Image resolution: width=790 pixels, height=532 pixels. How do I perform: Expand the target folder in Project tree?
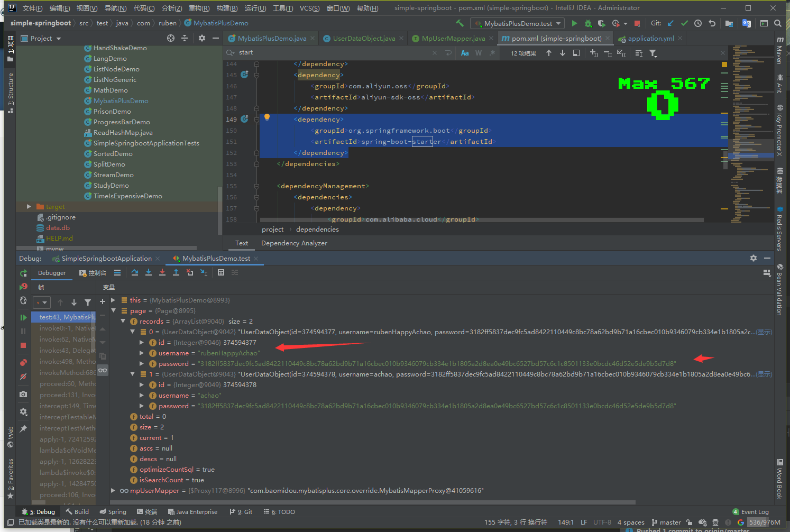(x=29, y=207)
